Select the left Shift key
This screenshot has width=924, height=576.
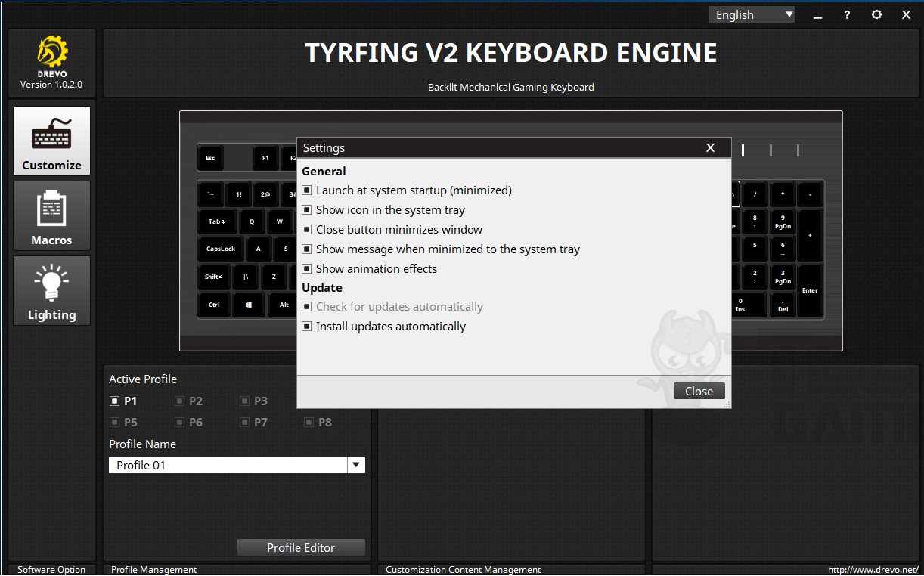click(214, 277)
